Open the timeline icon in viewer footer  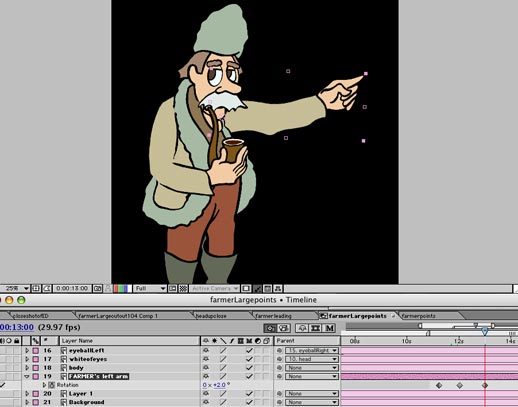(267, 288)
